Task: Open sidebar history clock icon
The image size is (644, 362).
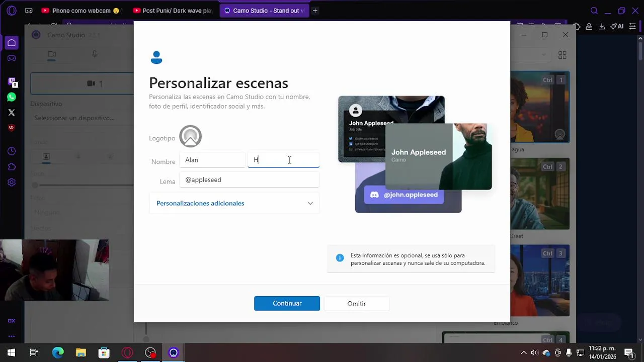Action: (12, 151)
